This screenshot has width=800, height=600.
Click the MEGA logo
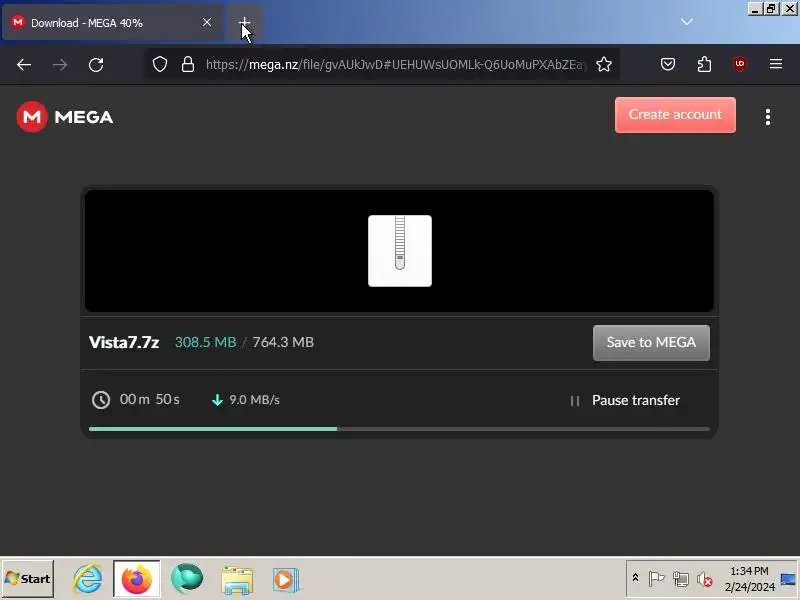click(x=65, y=117)
